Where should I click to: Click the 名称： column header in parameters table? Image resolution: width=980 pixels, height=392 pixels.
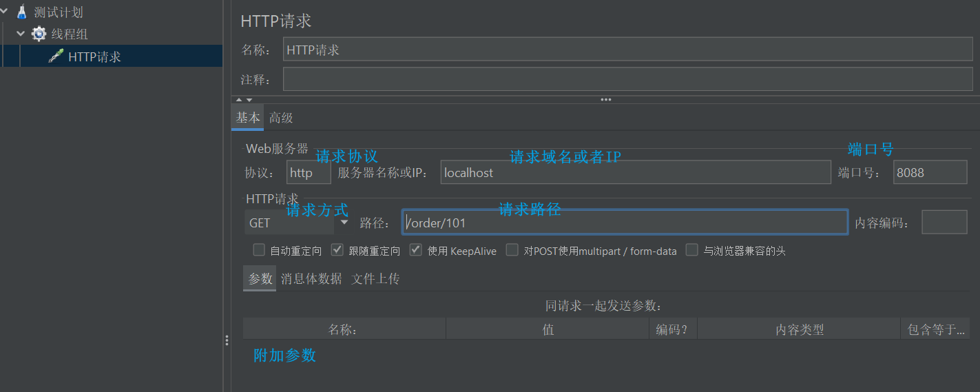click(344, 329)
